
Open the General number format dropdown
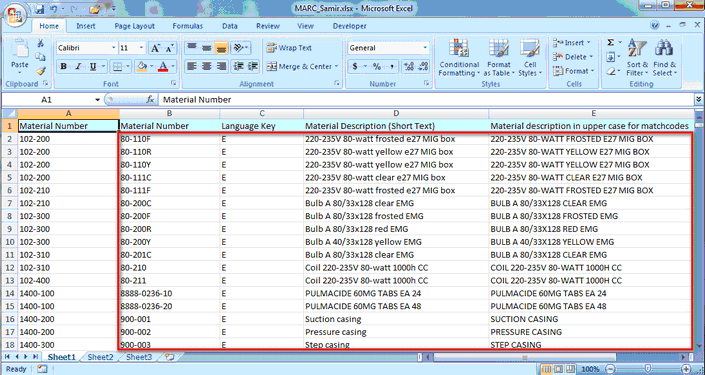pos(425,48)
